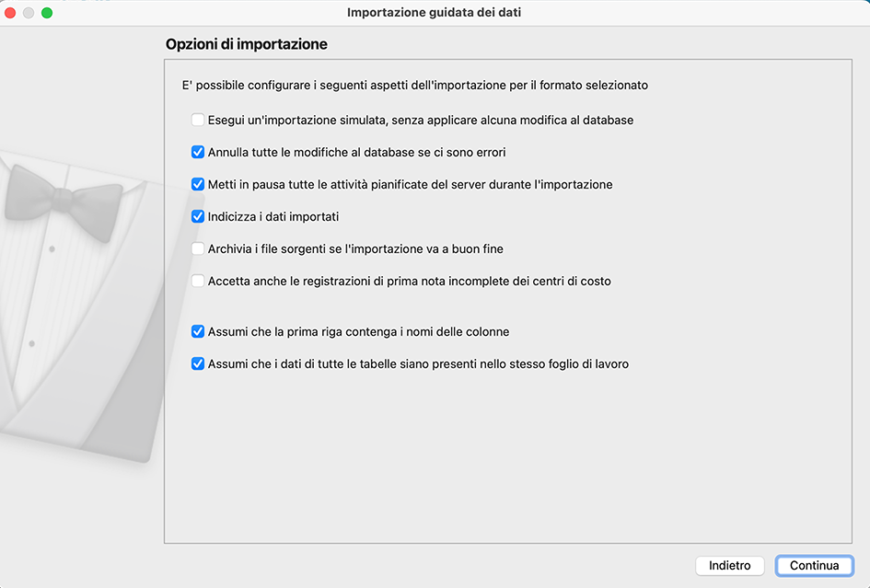Viewport: 870px width, 588px height.
Task: Toggle 'Indicizza i dati importati' checkbox
Action: [198, 216]
